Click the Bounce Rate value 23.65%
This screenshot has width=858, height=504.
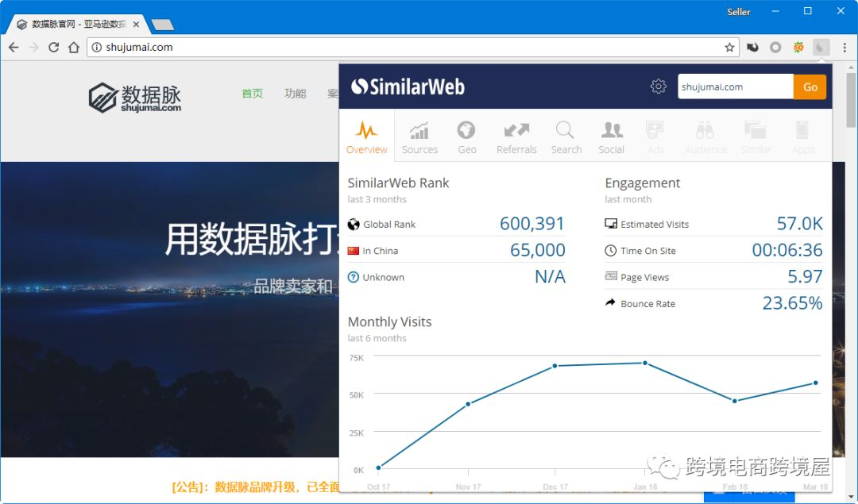coord(792,303)
